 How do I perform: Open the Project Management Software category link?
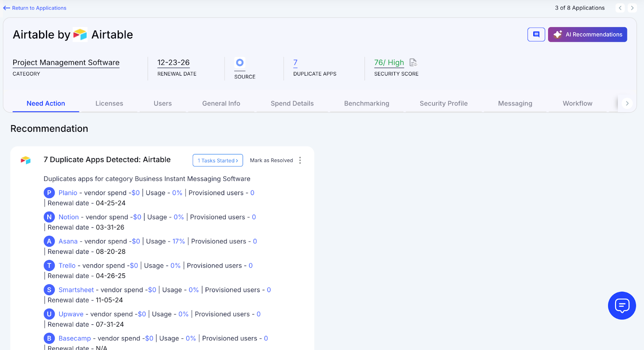point(66,62)
